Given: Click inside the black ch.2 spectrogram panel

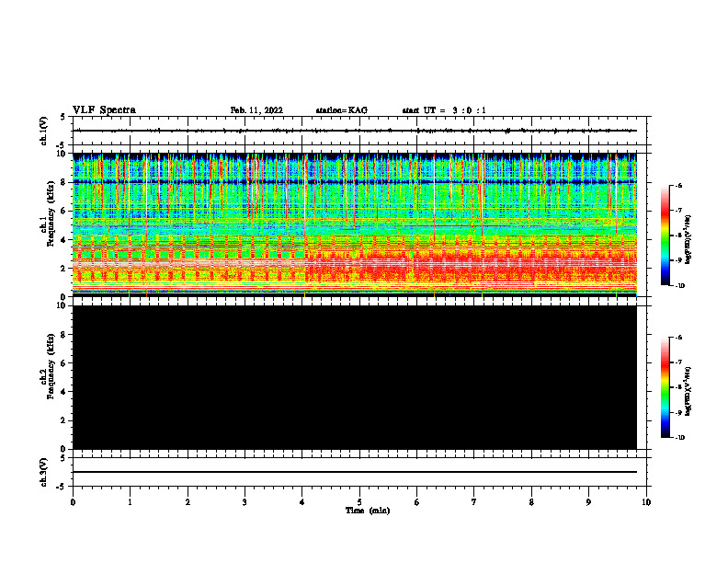Looking at the screenshot, I should (x=354, y=377).
